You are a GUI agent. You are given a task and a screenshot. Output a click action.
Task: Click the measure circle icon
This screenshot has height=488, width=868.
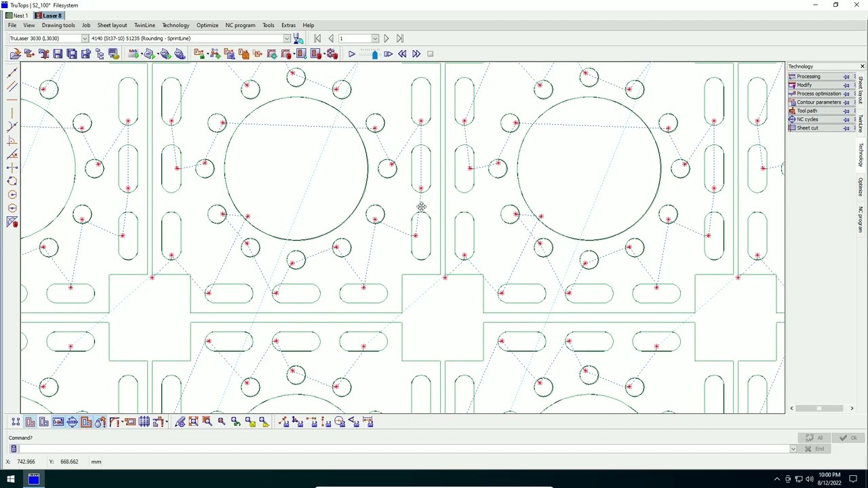340,422
